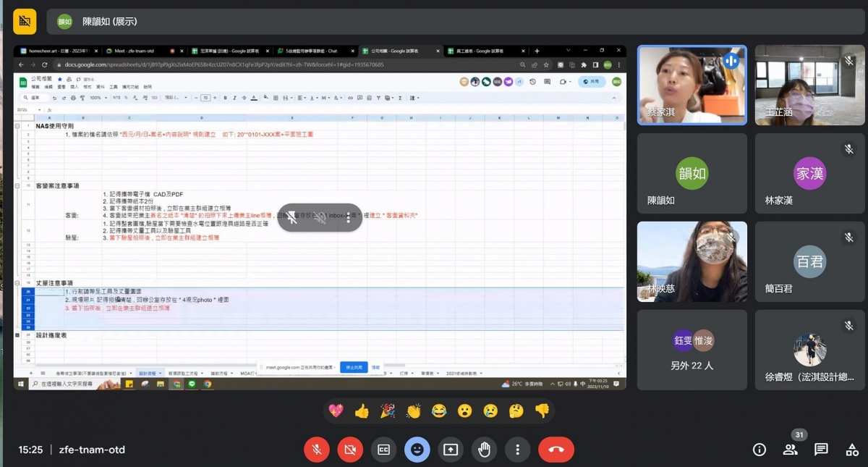Select 林映慈 video tile

pyautogui.click(x=692, y=261)
